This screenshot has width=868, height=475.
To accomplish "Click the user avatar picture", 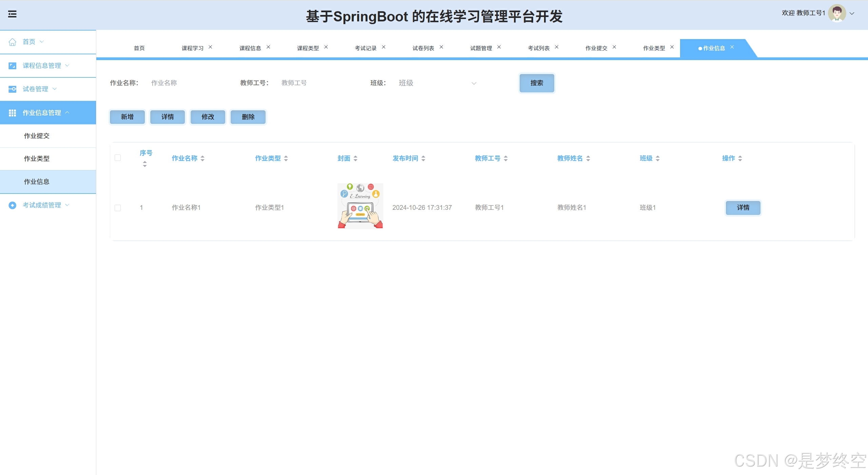I will point(837,14).
